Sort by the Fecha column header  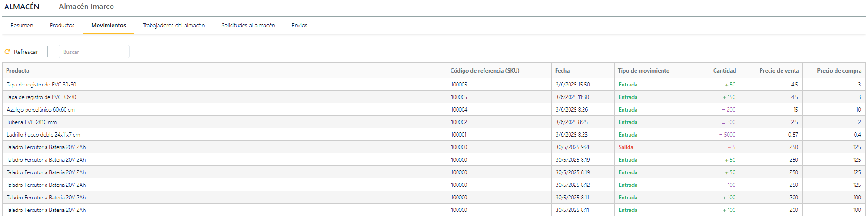[562, 71]
